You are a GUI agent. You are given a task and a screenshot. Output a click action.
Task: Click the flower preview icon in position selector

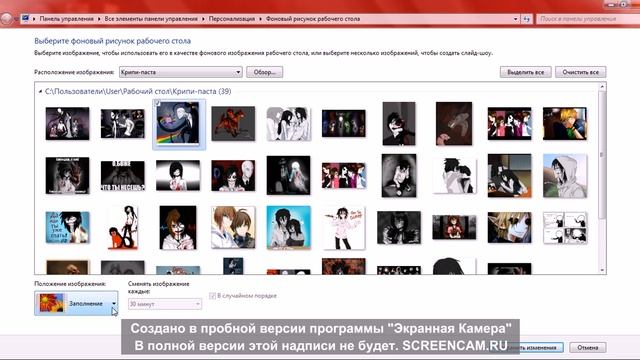point(51,303)
